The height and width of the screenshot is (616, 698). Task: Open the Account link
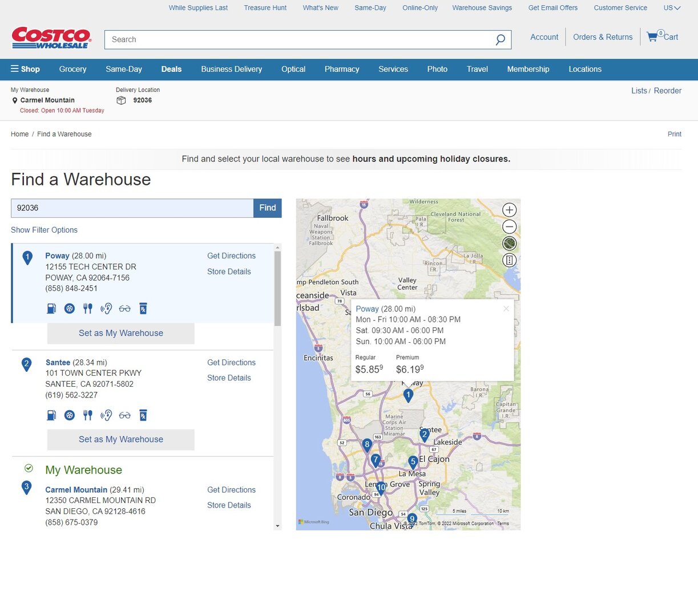pyautogui.click(x=544, y=37)
